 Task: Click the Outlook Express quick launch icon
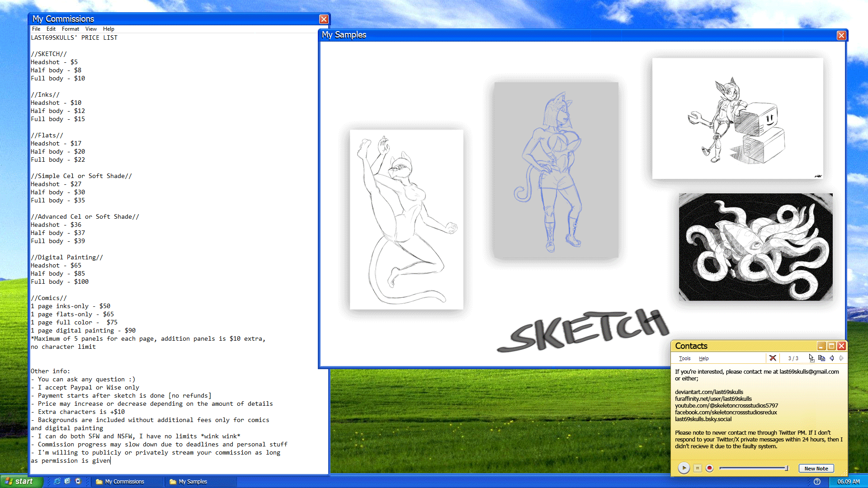point(67,481)
